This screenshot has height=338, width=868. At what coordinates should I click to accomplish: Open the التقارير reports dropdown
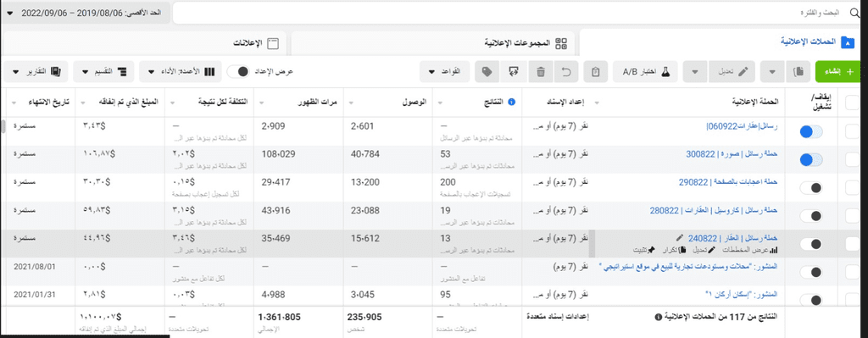pos(36,72)
